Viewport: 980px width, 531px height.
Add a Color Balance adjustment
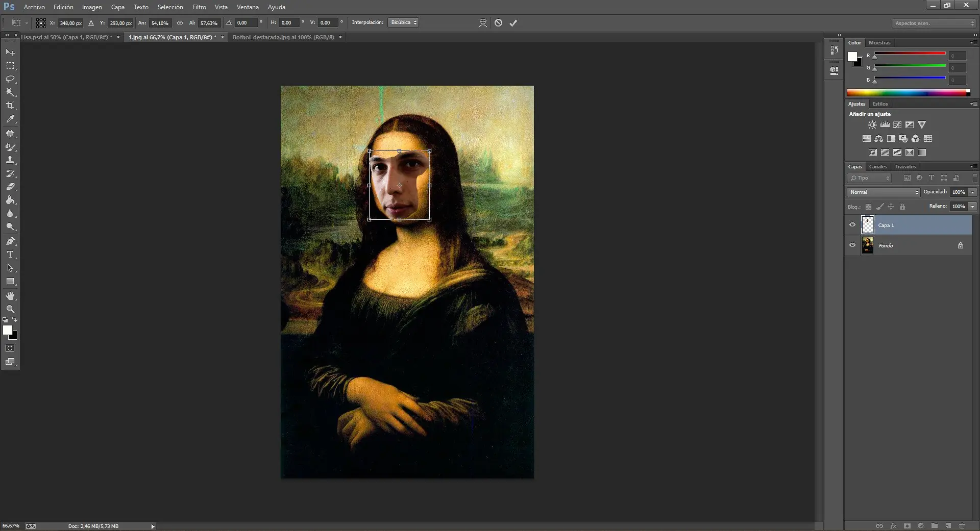879,139
